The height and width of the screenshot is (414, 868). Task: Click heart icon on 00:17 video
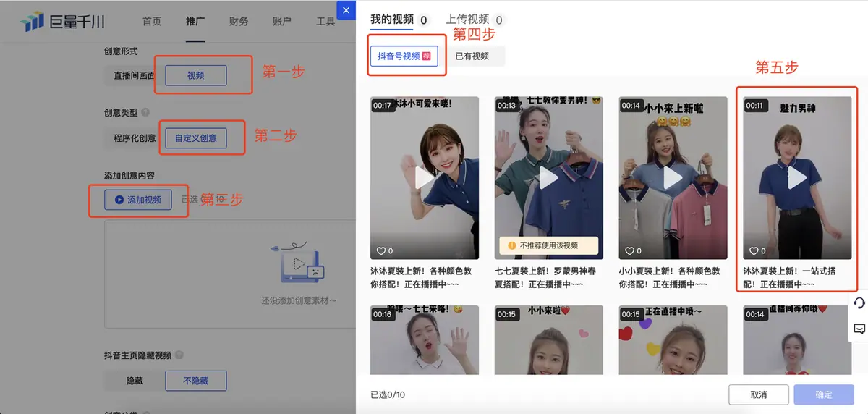click(380, 250)
